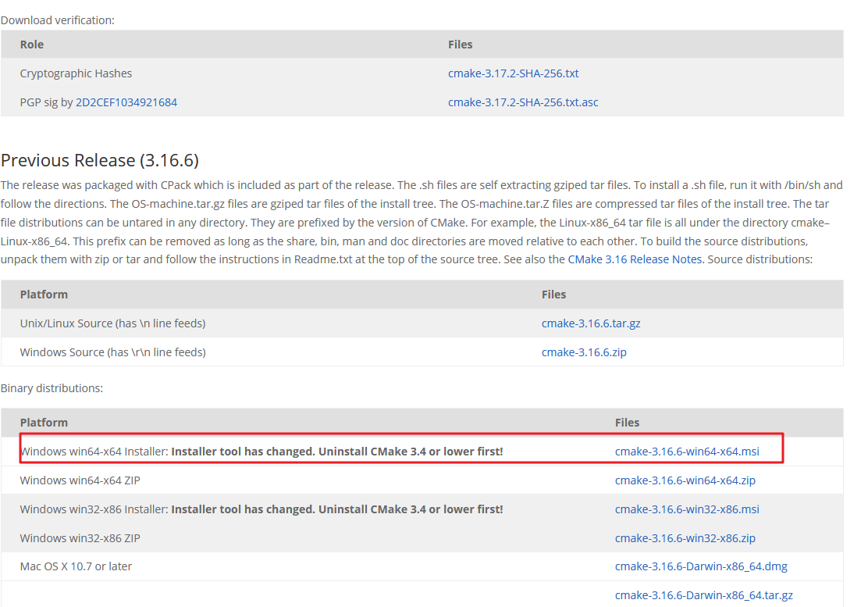
Task: Open the cmake-3.17.2-SHA-256.txt hashes link
Action: 513,73
